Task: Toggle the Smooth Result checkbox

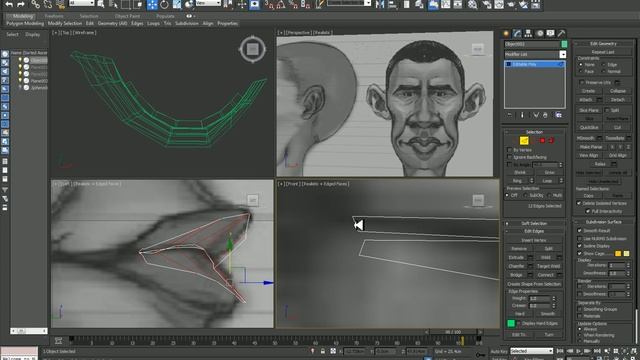Action: [x=580, y=231]
